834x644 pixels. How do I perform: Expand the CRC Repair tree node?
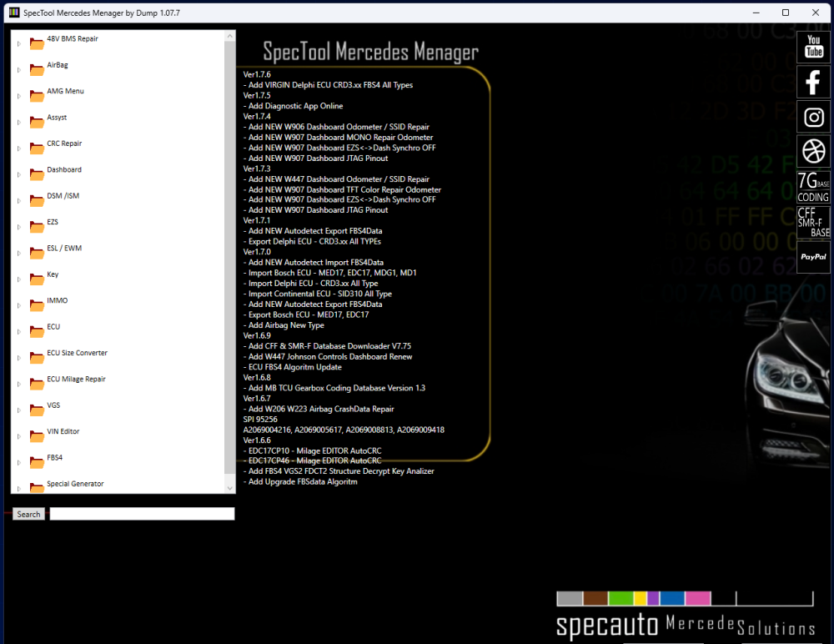coord(18,148)
